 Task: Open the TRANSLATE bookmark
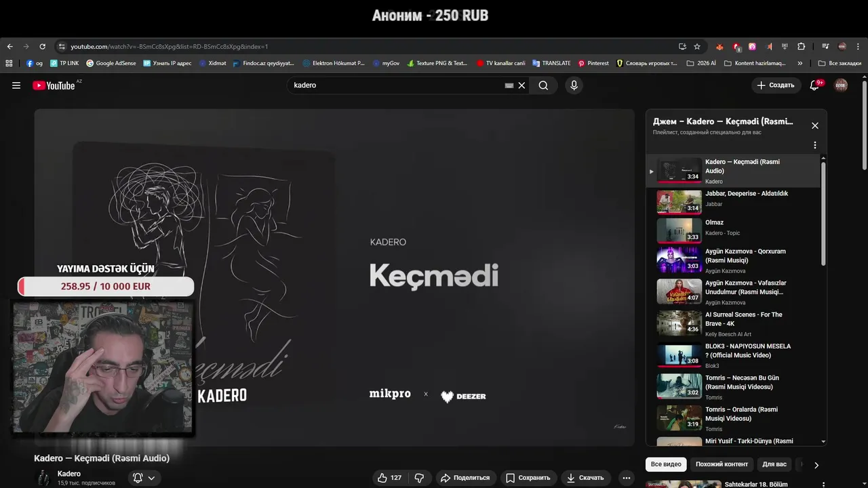552,63
